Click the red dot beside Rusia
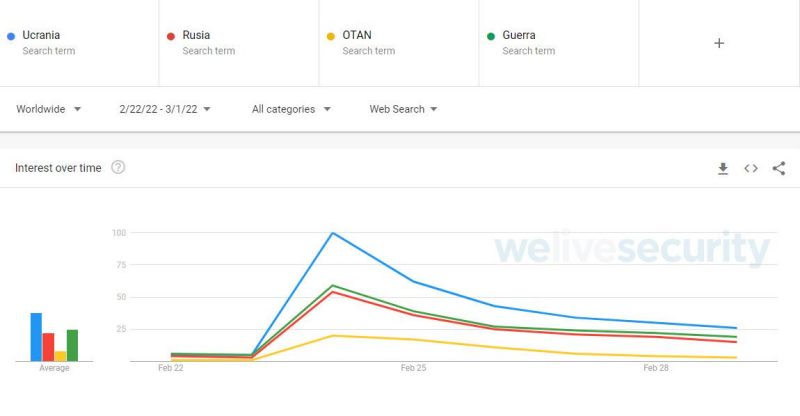 pos(171,36)
